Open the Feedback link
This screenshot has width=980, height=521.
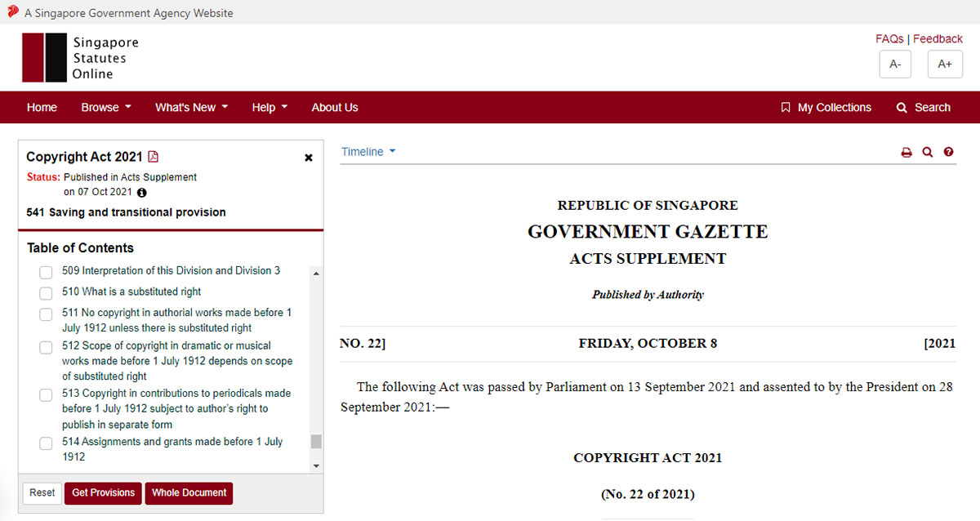pos(938,38)
